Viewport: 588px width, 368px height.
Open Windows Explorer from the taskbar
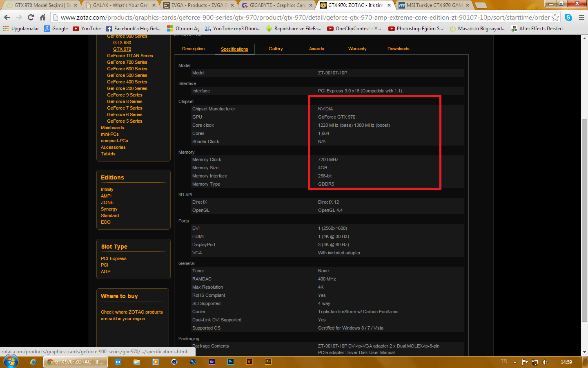coord(137,362)
